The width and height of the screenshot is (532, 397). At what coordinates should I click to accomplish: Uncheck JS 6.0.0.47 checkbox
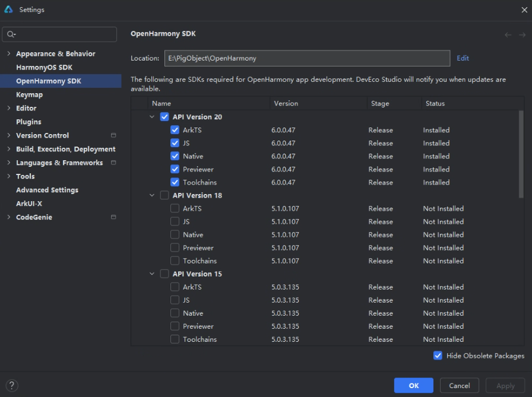175,143
